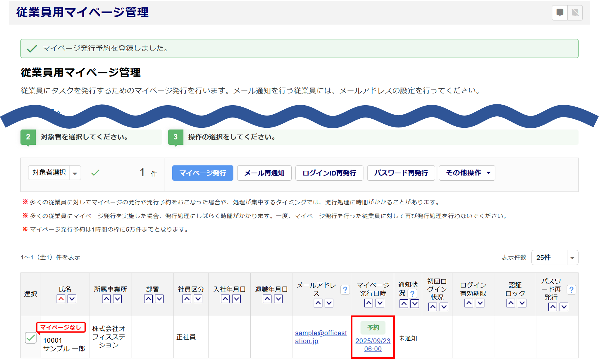Click the help icon beside メールアドレス header
This screenshot has height=364, width=599.
click(x=345, y=290)
